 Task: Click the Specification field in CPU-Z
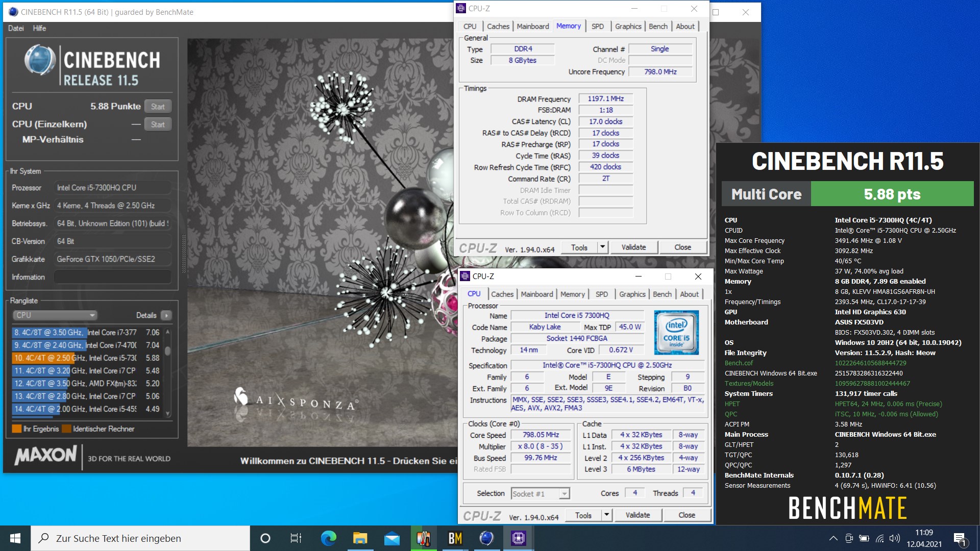click(607, 365)
